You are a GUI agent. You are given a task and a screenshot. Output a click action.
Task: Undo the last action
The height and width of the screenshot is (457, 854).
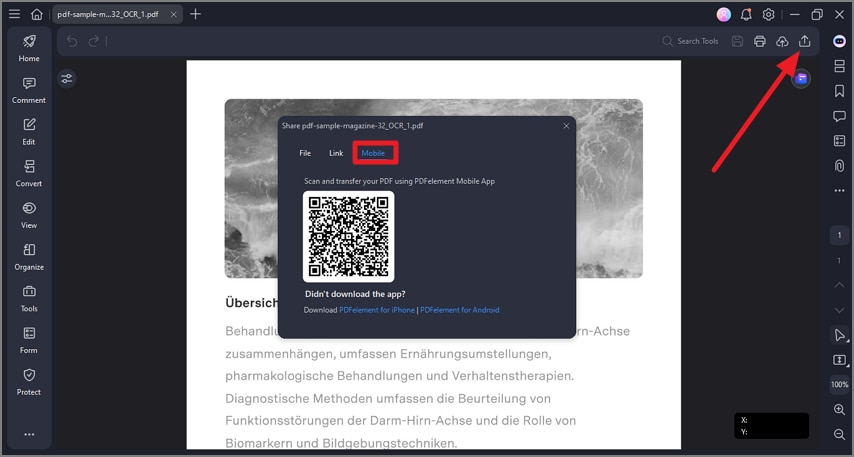coord(72,41)
